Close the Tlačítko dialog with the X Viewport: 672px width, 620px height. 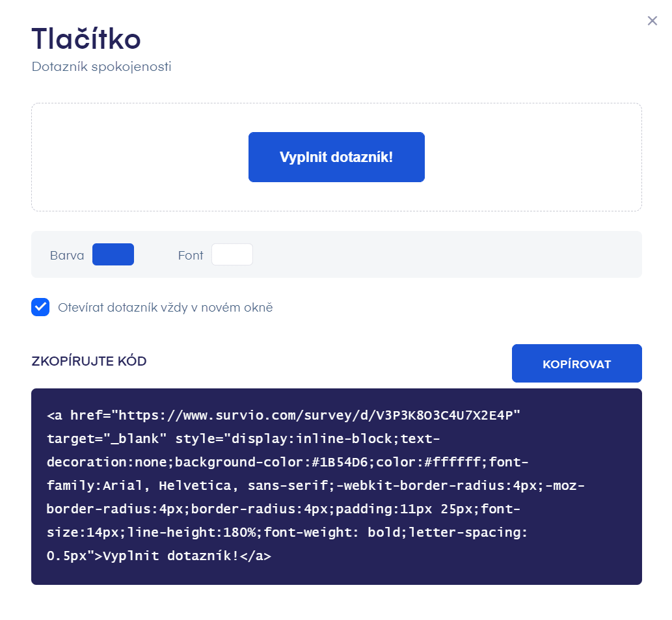pos(652,20)
